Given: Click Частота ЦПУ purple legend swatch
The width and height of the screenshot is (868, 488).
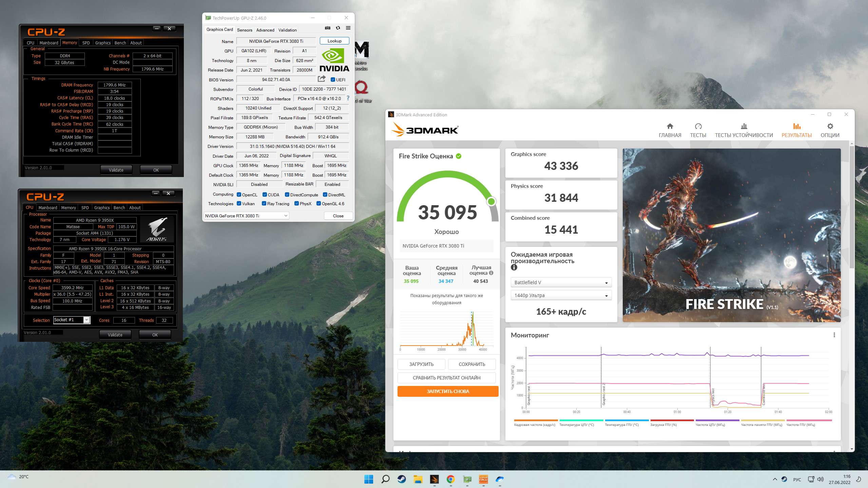Looking at the screenshot, I should 717,420.
